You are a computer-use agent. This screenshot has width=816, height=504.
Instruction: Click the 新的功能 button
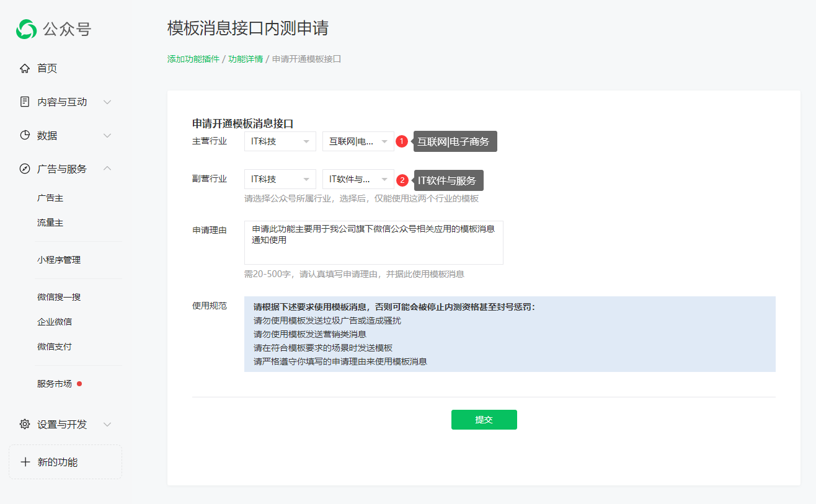coord(66,462)
